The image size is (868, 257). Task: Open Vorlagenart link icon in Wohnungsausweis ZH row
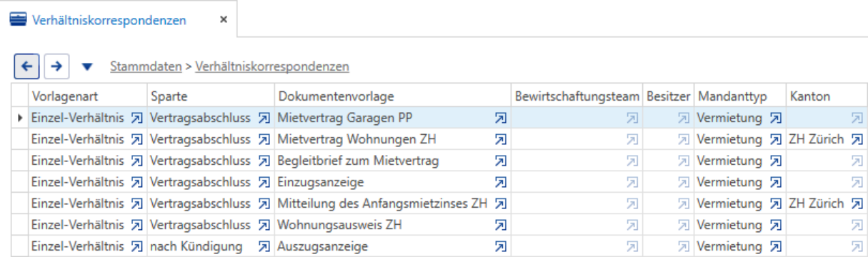click(x=138, y=225)
